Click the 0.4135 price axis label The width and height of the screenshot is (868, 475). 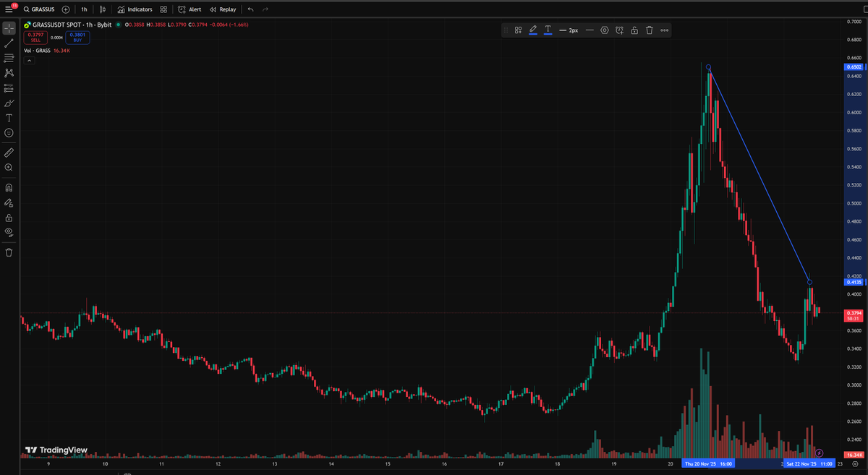(x=854, y=282)
